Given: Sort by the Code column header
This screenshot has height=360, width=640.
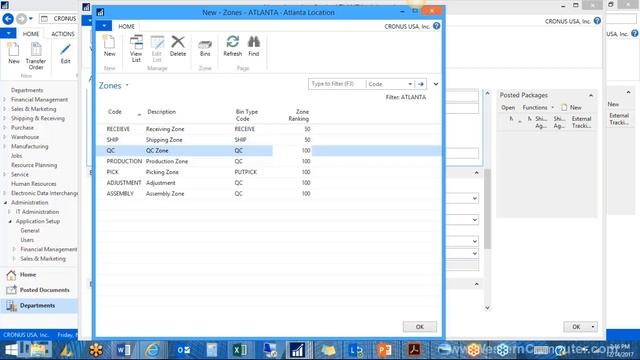Looking at the screenshot, I should [115, 112].
